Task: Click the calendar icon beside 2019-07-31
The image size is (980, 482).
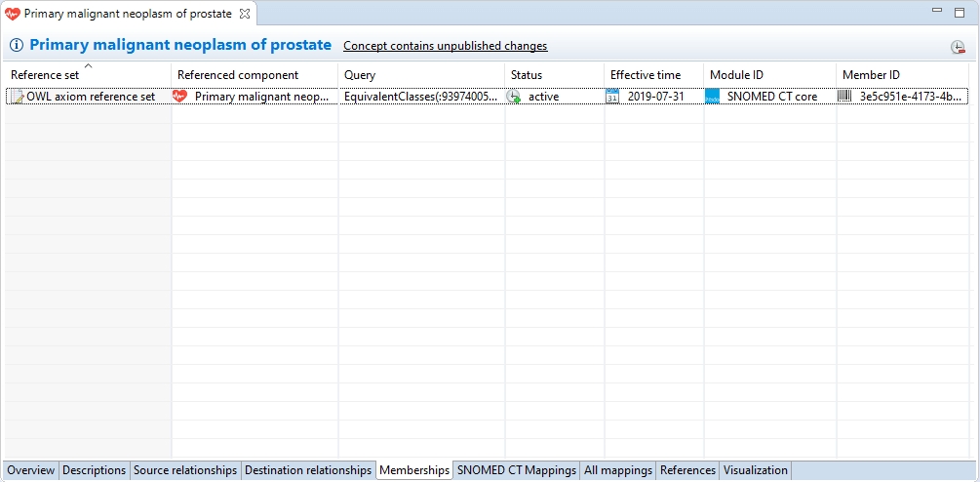Action: [x=612, y=97]
